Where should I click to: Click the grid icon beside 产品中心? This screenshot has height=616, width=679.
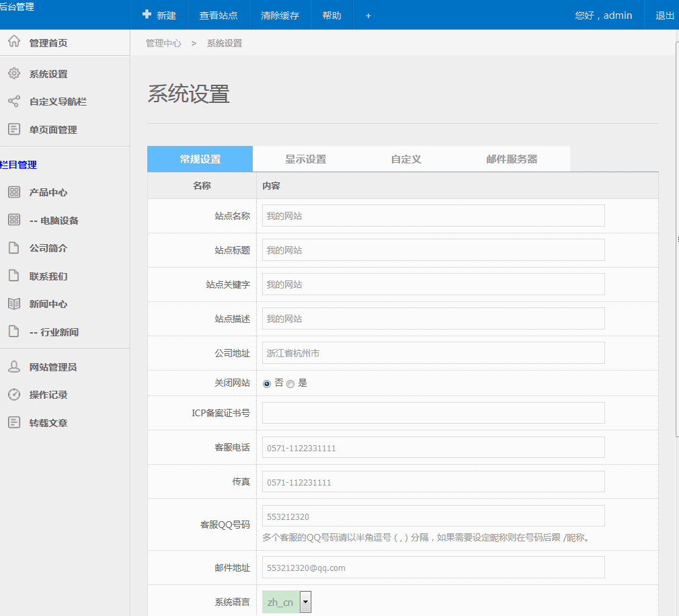13,192
